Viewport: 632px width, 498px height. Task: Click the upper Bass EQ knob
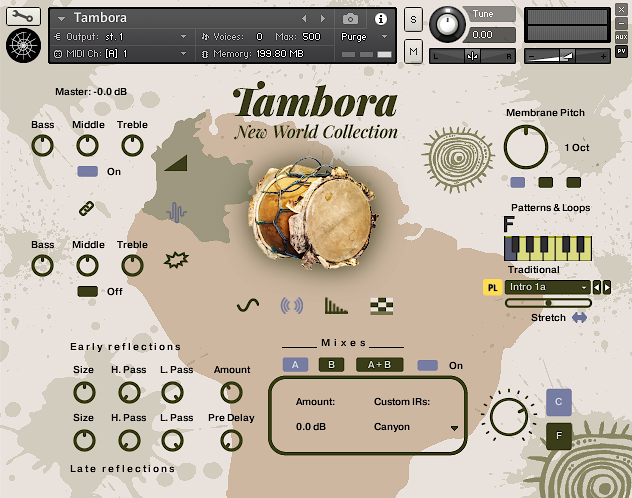click(x=42, y=145)
